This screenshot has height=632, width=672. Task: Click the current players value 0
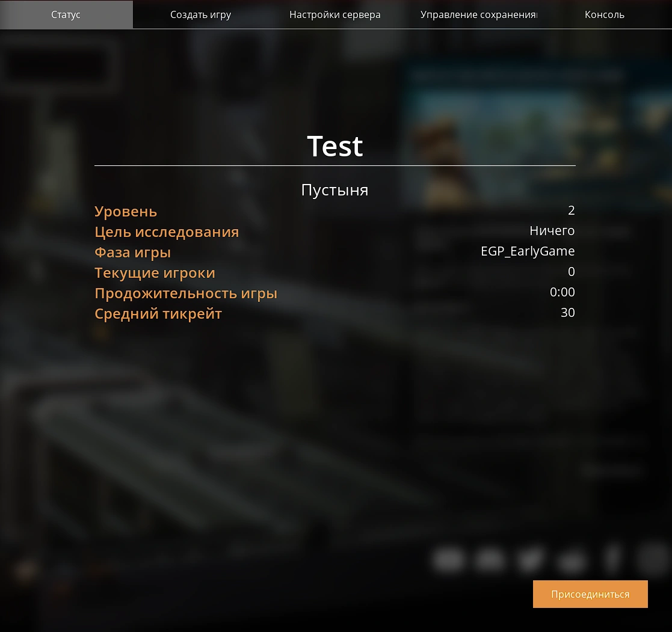(571, 272)
